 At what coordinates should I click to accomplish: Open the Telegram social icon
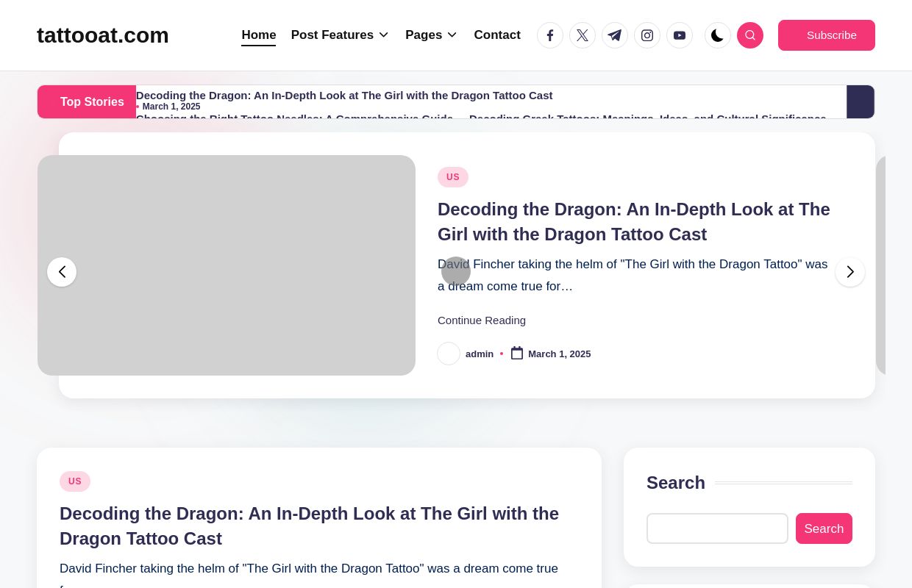[615, 35]
